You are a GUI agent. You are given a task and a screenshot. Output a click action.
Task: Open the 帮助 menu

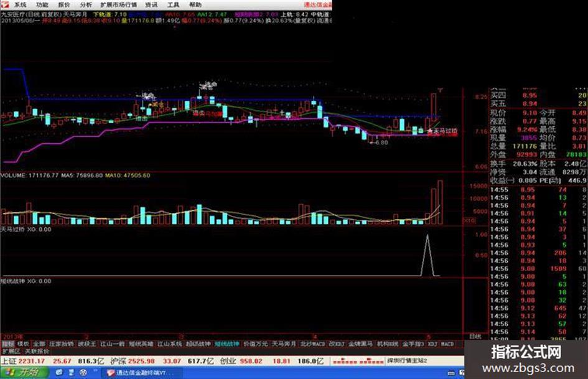[195, 5]
